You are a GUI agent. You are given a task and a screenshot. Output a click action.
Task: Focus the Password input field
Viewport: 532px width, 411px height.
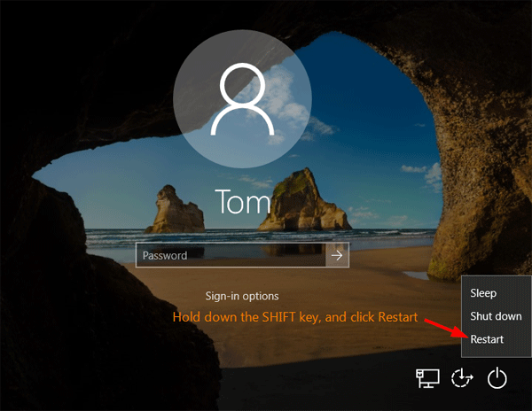click(x=231, y=255)
